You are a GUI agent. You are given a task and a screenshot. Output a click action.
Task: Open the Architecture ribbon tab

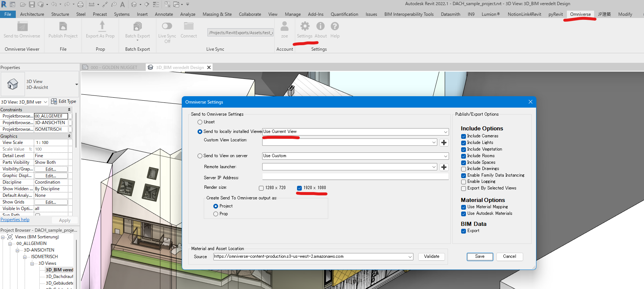pos(32,14)
